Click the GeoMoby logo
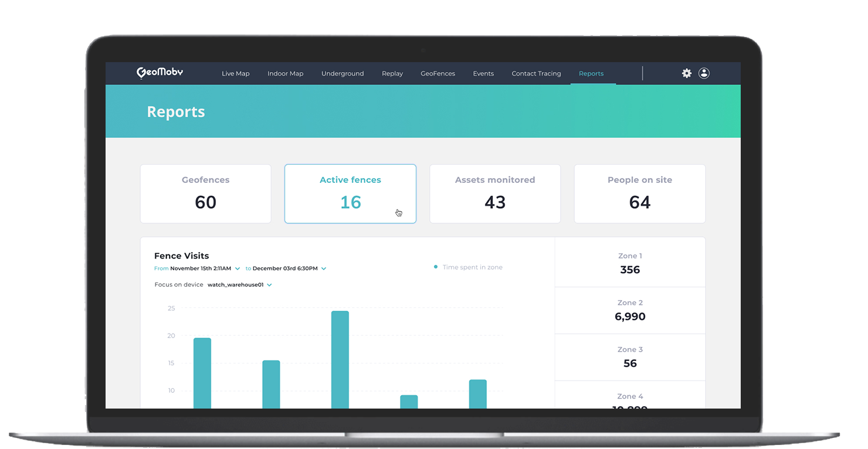The height and width of the screenshot is (449, 868). [x=159, y=72]
